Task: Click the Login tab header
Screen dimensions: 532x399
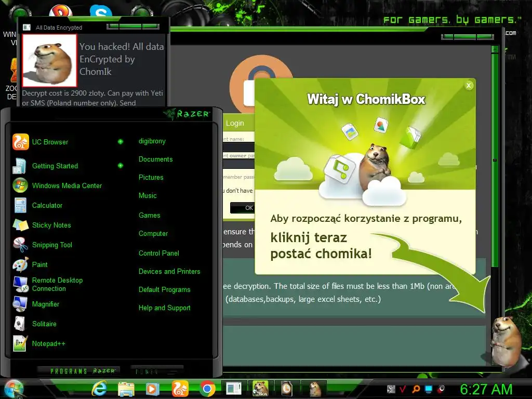Action: (235, 123)
